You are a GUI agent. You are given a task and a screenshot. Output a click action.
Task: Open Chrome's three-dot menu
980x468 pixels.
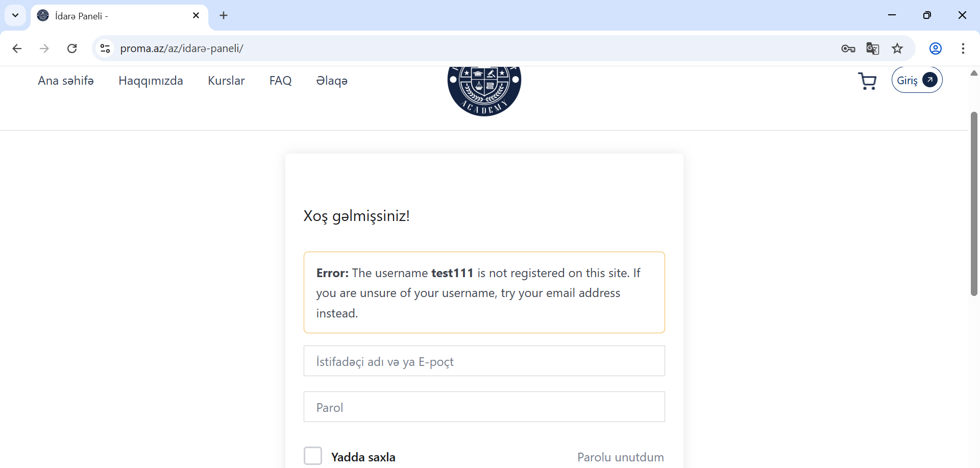[963, 48]
